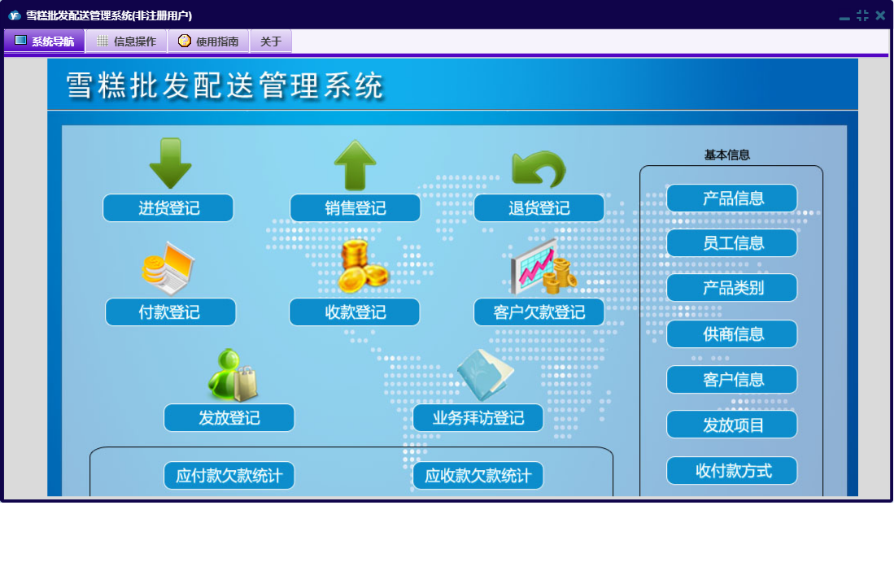This screenshot has width=894, height=588.
Task: Open the 客户欠款登记 form
Action: click(539, 312)
